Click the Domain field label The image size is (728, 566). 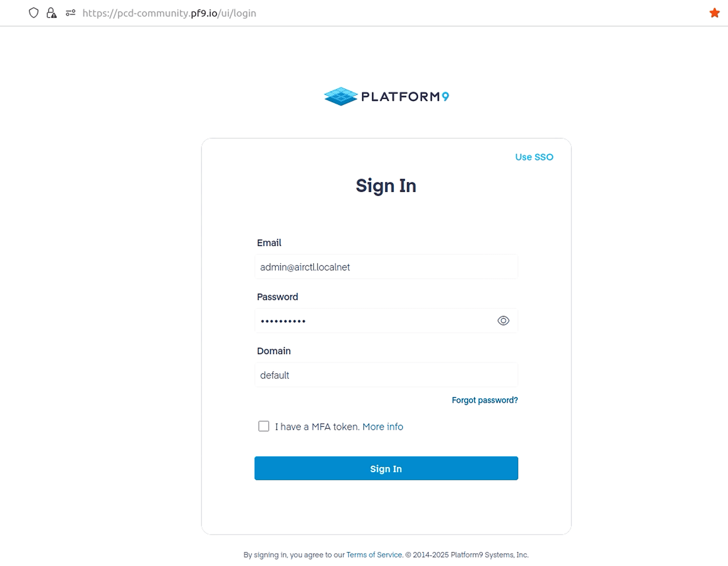[274, 351]
